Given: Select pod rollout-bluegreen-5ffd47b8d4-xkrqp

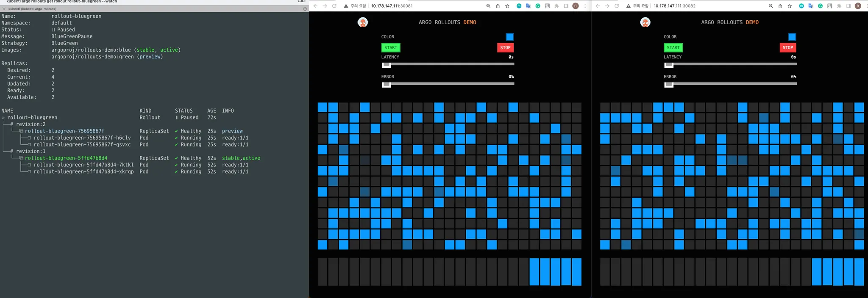Looking at the screenshot, I should 83,172.
